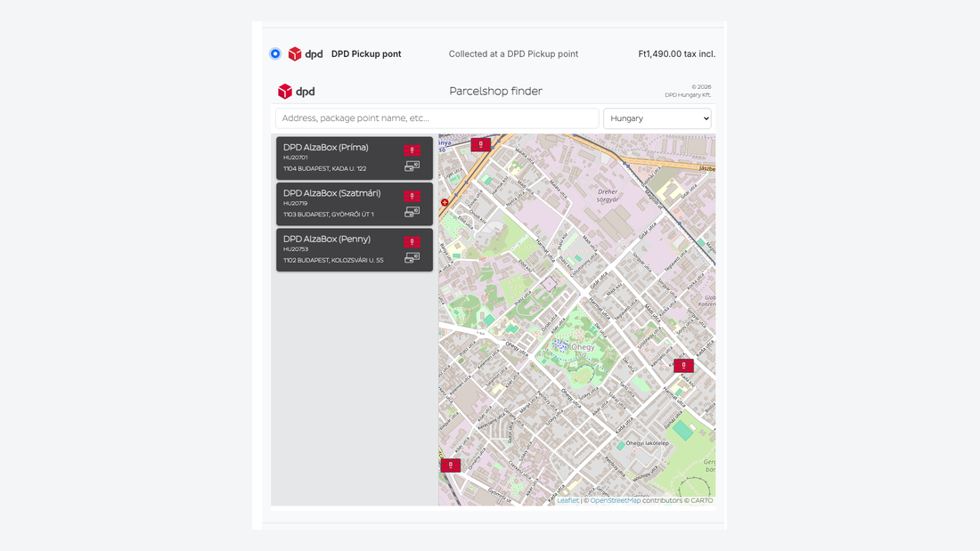Click payment icon on AlzaBox (Penny) card

click(x=412, y=257)
